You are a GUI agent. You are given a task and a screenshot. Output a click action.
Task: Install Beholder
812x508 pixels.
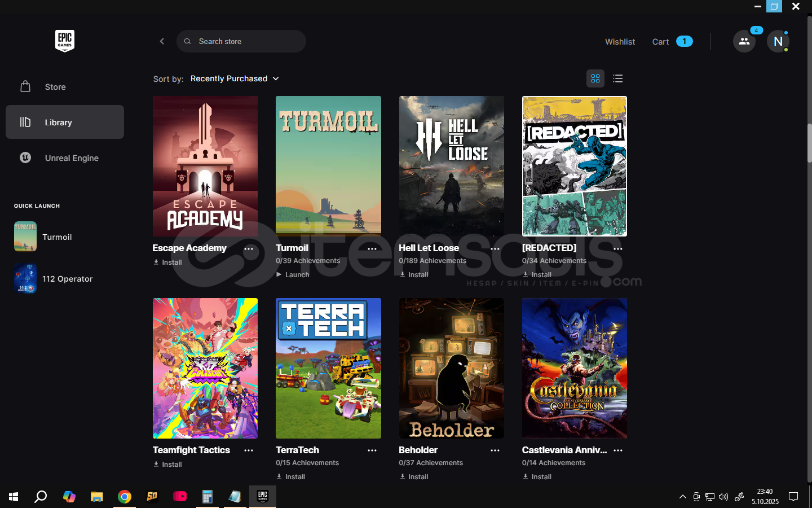[x=414, y=477]
